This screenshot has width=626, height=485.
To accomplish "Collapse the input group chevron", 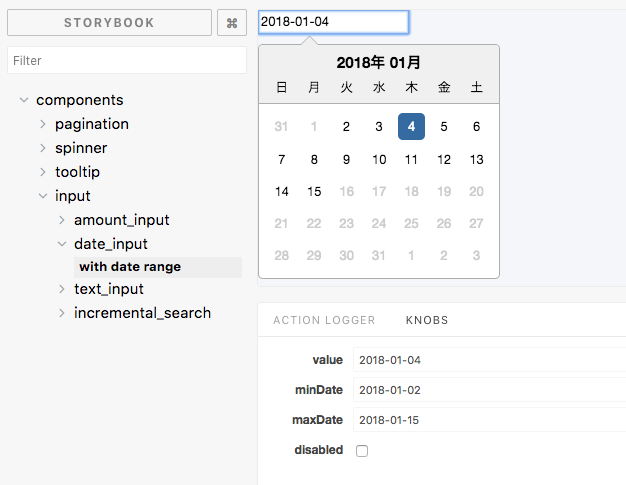I will pos(43,196).
